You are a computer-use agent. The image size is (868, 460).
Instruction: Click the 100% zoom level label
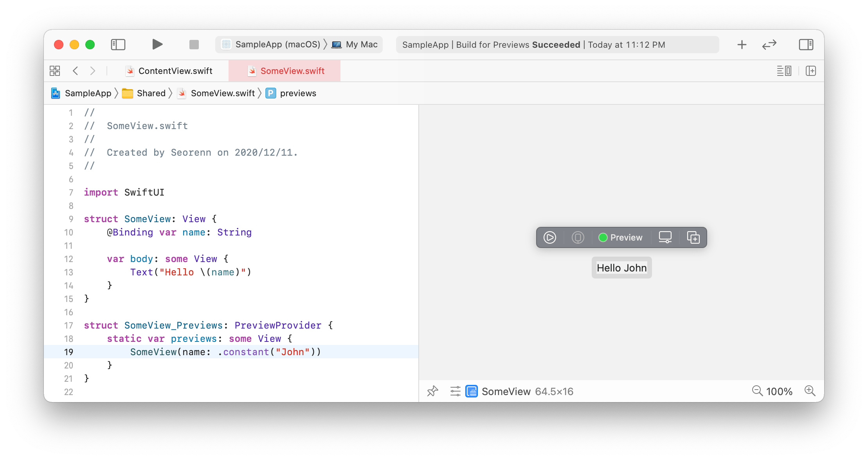click(x=779, y=392)
